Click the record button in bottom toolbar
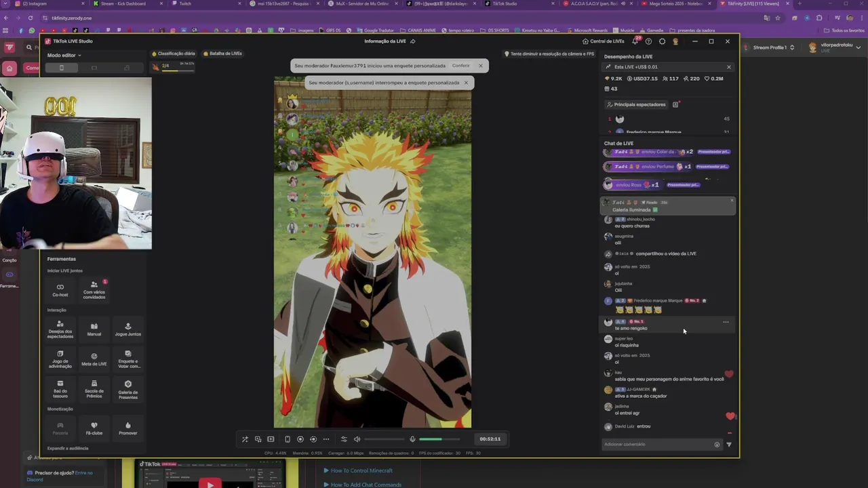Screen dimensions: 868x488 (300, 439)
